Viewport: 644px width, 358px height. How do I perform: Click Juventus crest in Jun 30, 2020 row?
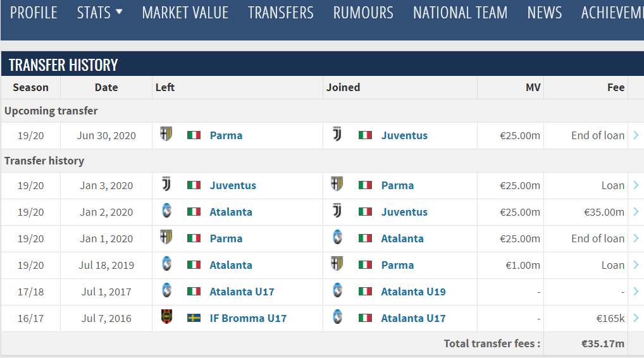[337, 134]
